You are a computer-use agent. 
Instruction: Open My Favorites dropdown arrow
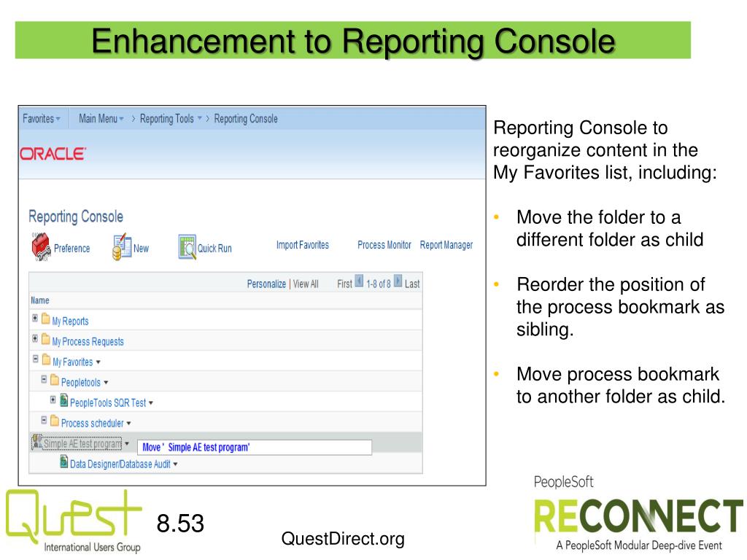[x=98, y=362]
